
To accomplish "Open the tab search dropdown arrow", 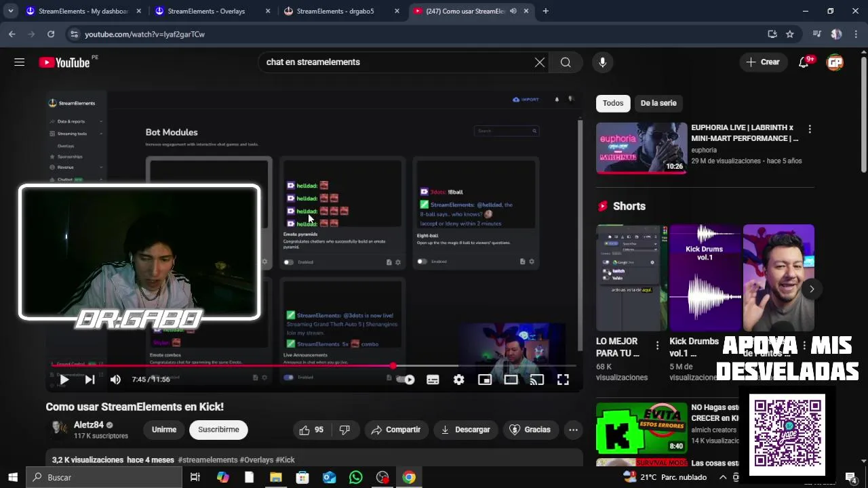I will coord(10,11).
